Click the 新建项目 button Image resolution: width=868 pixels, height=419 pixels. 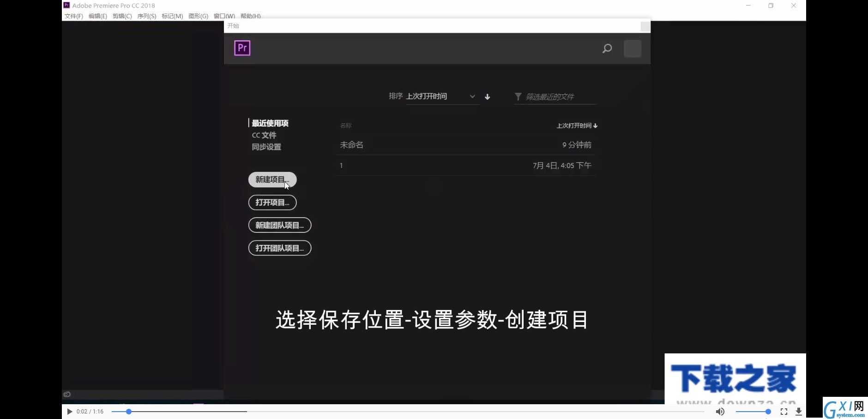pyautogui.click(x=272, y=180)
